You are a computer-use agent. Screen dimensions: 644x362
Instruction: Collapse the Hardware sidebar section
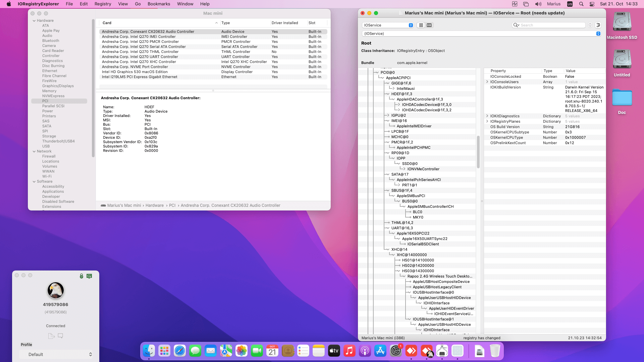click(x=34, y=21)
